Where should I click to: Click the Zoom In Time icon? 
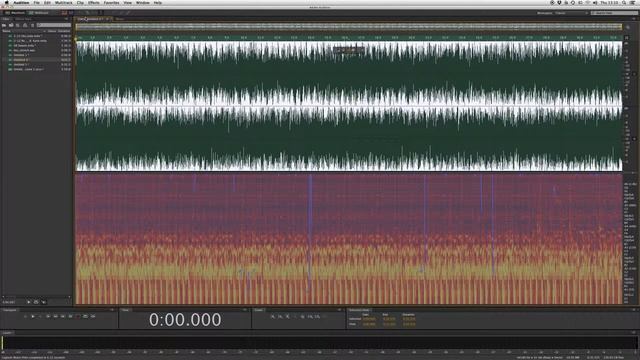tap(287, 316)
